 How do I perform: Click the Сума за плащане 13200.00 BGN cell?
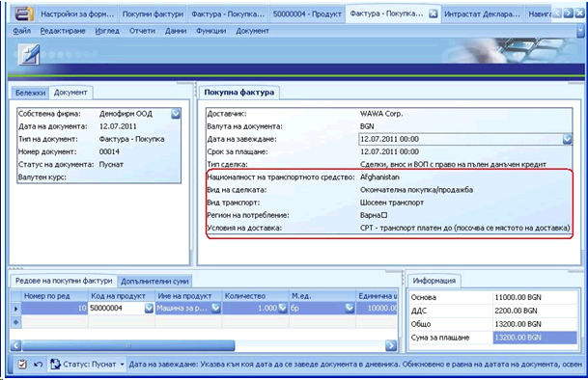(x=535, y=338)
